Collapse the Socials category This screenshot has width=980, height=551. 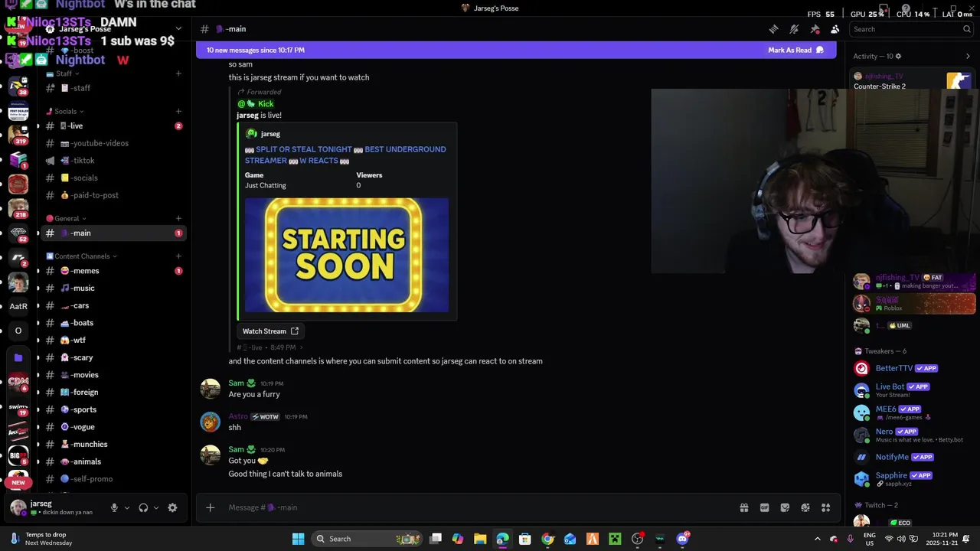66,111
